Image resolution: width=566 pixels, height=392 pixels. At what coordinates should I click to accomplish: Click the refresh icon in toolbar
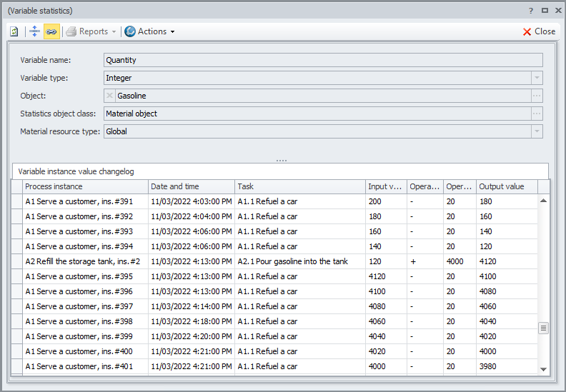click(x=14, y=31)
